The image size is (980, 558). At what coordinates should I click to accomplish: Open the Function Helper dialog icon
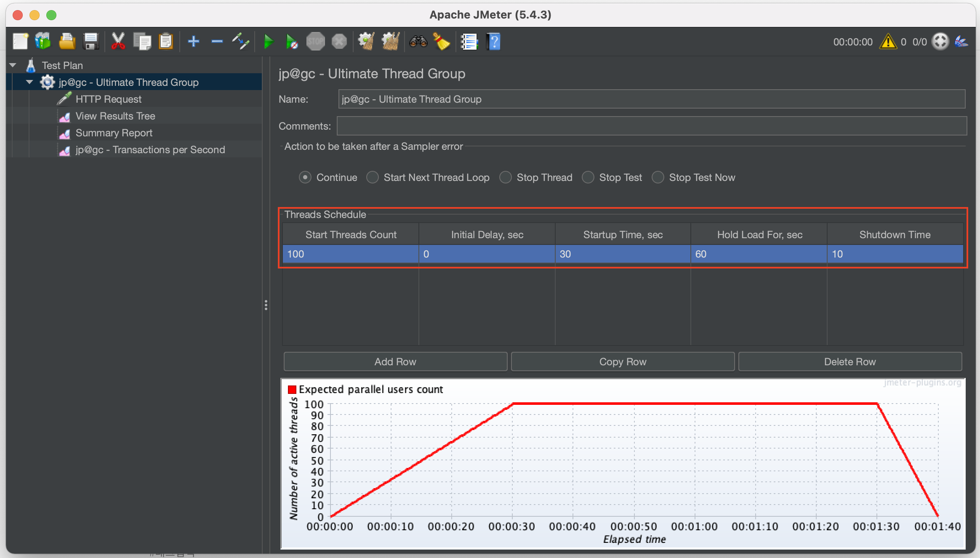pos(469,42)
